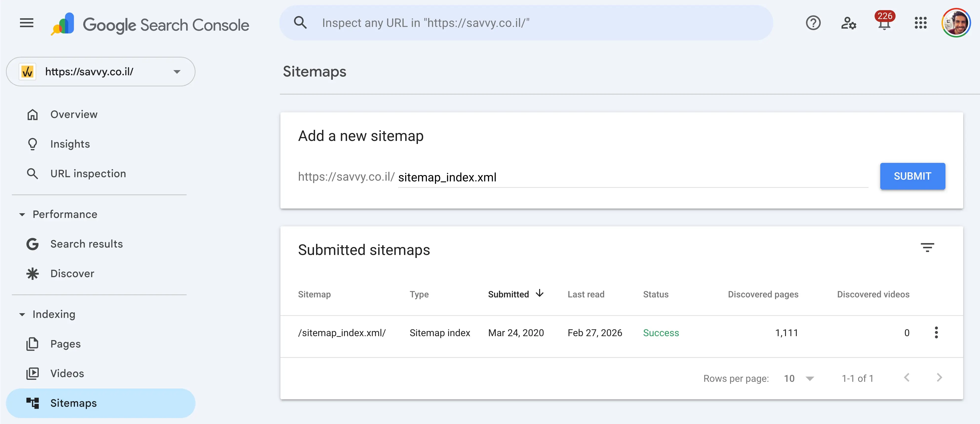The width and height of the screenshot is (980, 424).
Task: Switch to the Pages section under Indexing
Action: click(x=65, y=343)
